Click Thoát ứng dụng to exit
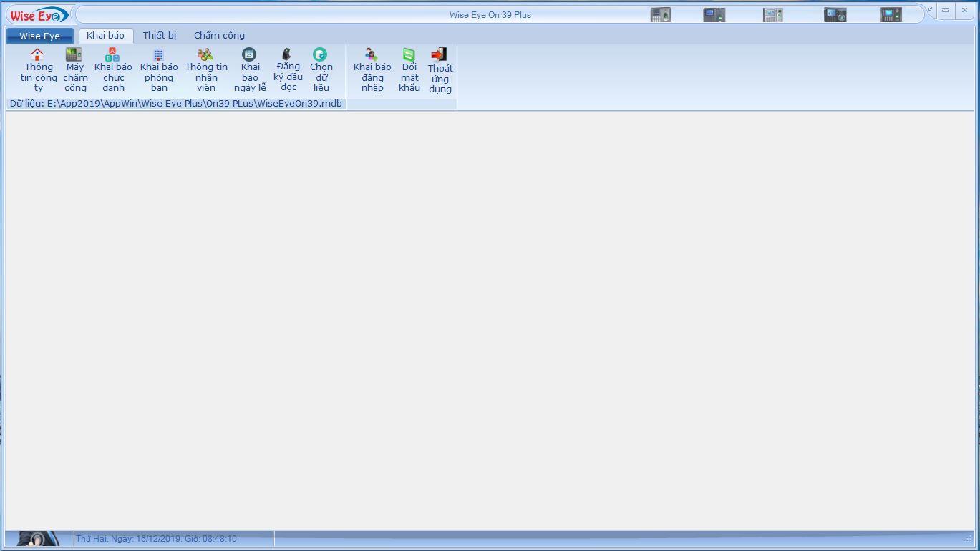Viewport: 980px width, 551px height. click(440, 70)
